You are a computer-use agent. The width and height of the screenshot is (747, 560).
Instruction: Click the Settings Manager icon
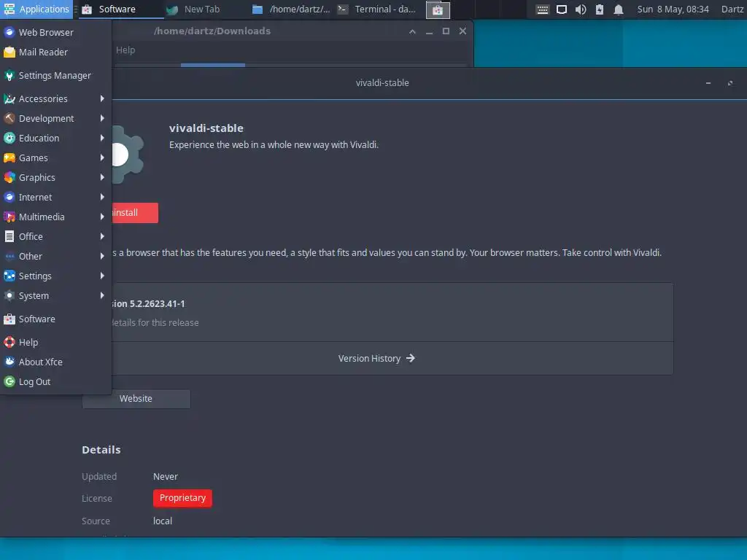[9, 75]
